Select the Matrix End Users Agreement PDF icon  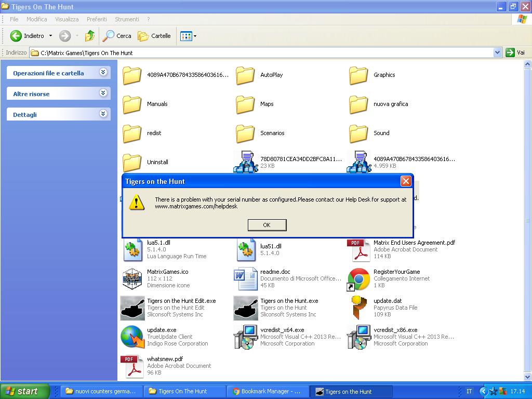(x=358, y=250)
